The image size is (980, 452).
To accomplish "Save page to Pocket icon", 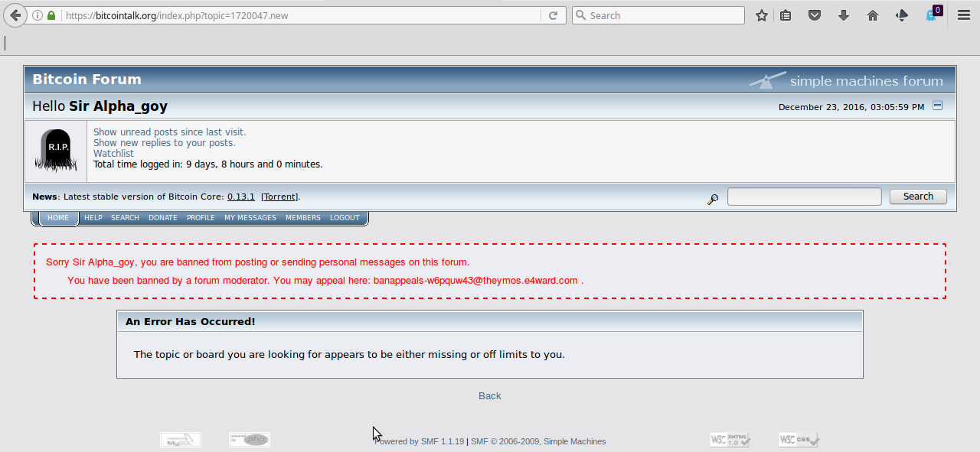I will pos(815,15).
